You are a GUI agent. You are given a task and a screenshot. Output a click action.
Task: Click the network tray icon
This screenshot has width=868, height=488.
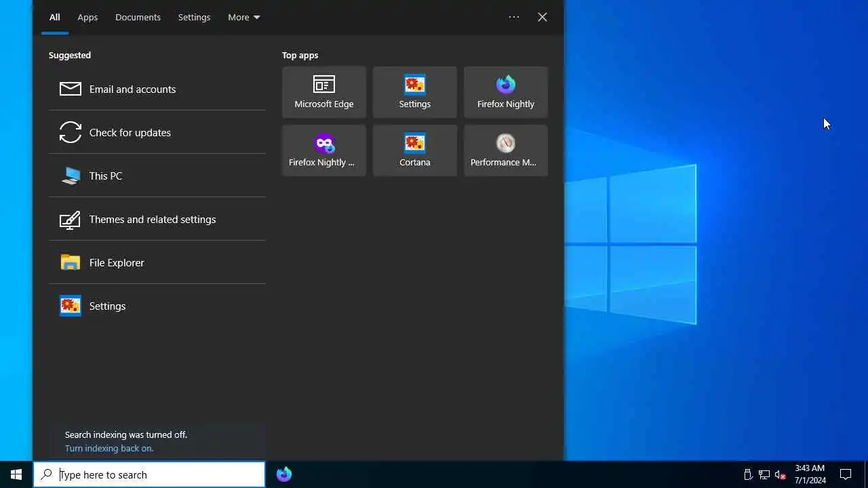pos(764,474)
